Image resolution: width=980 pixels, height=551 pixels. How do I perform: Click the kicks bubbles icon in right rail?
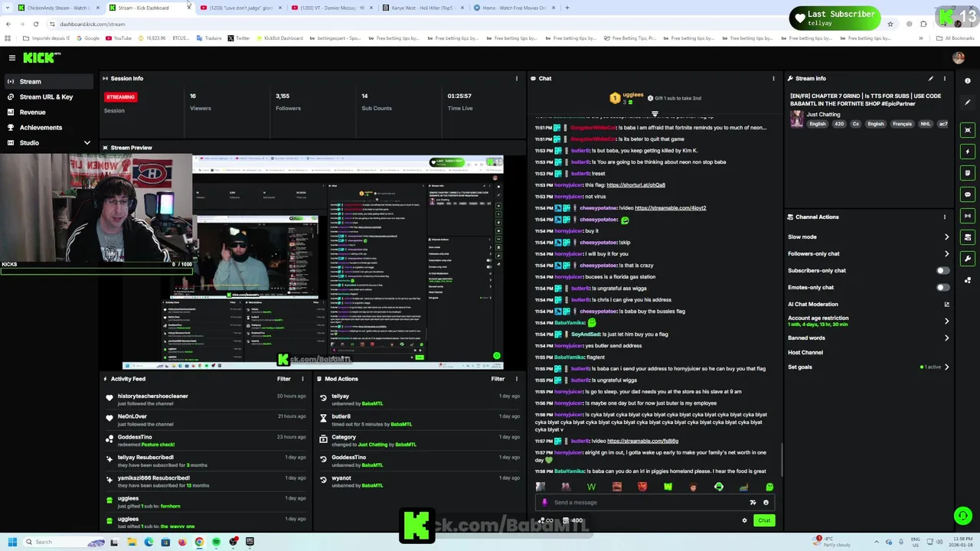(968, 280)
